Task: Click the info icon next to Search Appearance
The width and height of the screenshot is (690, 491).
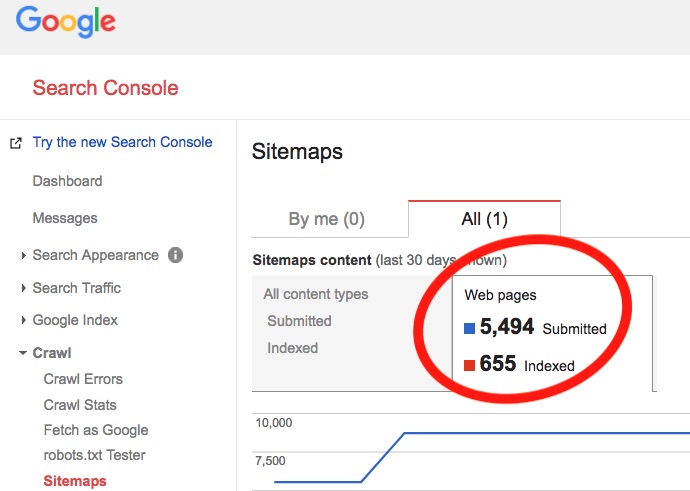Action: coord(175,255)
